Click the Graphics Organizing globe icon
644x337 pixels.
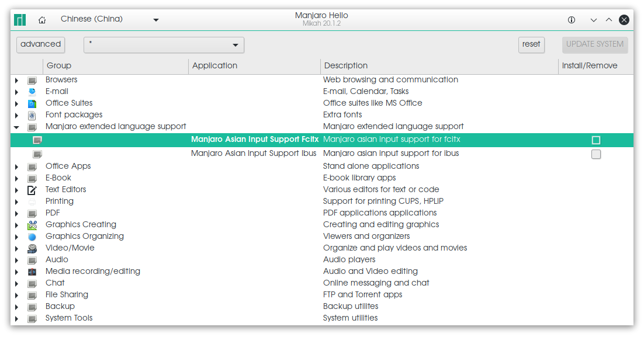point(32,237)
